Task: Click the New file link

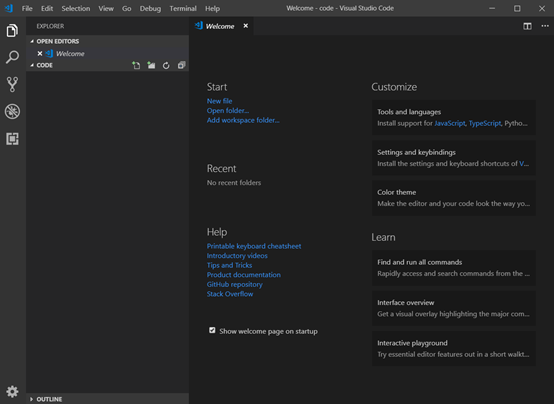Action: [x=219, y=101]
